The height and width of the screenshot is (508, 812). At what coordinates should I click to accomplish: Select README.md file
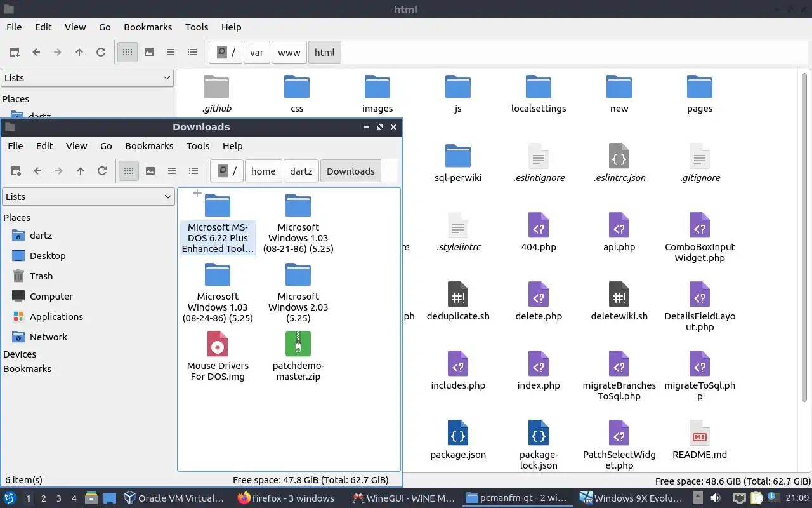click(700, 439)
